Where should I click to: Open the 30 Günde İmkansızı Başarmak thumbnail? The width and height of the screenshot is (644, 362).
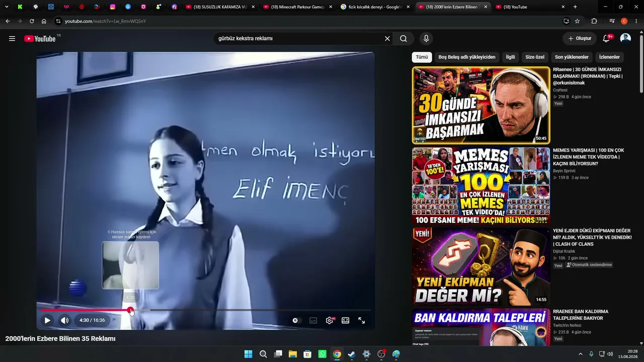pyautogui.click(x=481, y=105)
